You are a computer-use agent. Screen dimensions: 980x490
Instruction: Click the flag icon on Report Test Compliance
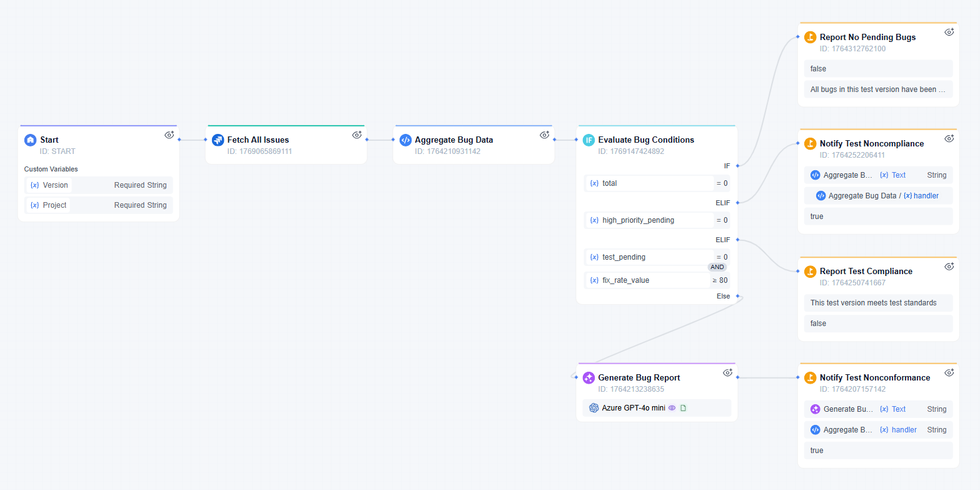(x=810, y=271)
